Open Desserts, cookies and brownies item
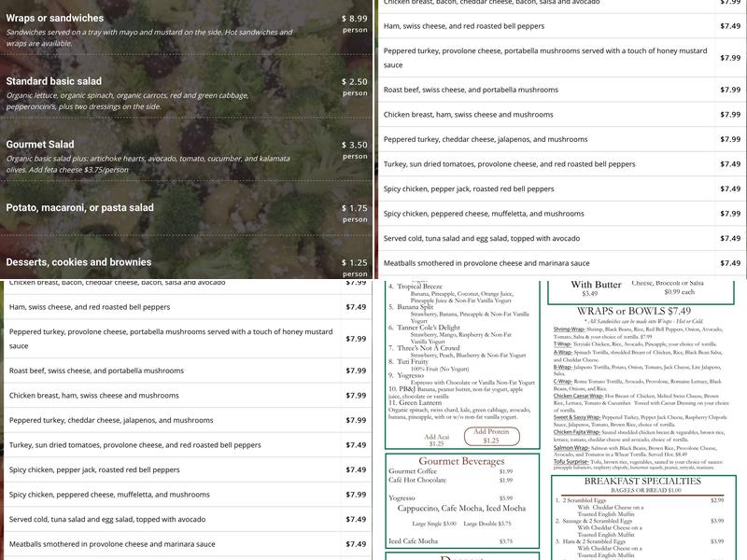 tap(78, 262)
